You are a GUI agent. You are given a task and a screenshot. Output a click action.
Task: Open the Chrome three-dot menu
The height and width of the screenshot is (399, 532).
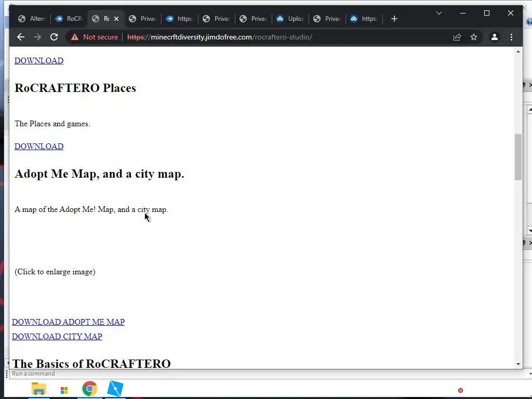pos(511,37)
